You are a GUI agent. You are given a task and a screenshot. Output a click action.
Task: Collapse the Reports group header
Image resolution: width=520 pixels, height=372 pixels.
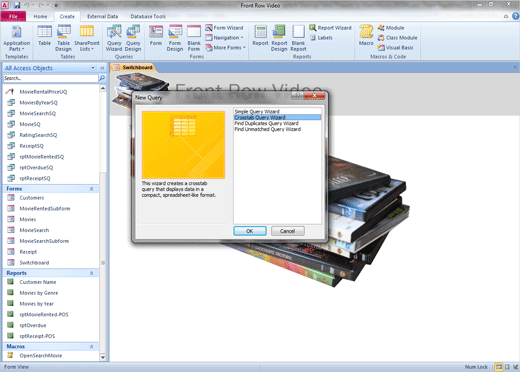click(x=91, y=273)
